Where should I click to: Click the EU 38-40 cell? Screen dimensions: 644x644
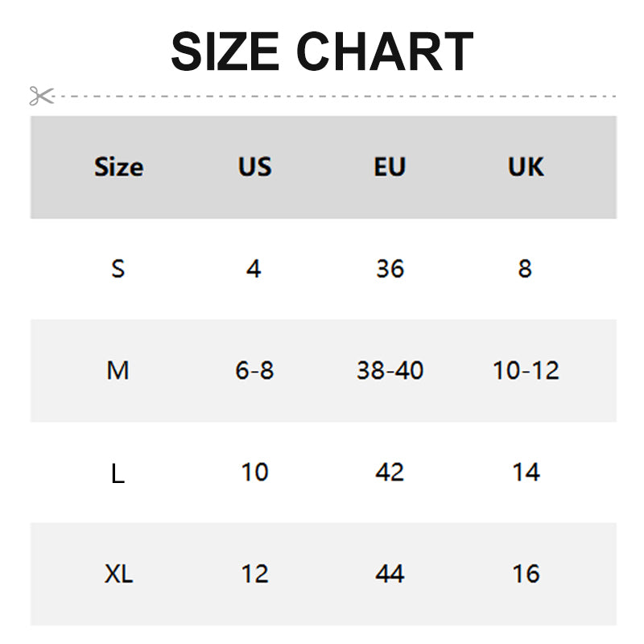[390, 371]
